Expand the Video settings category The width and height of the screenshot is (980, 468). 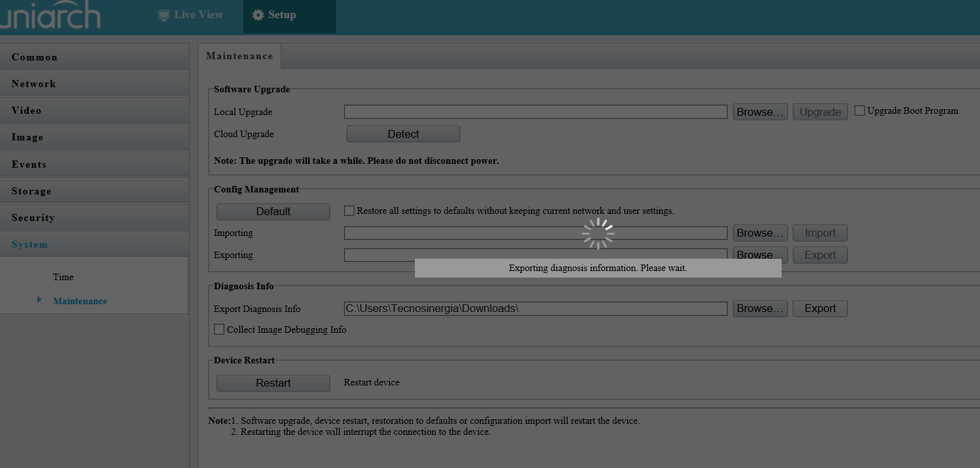point(26,110)
